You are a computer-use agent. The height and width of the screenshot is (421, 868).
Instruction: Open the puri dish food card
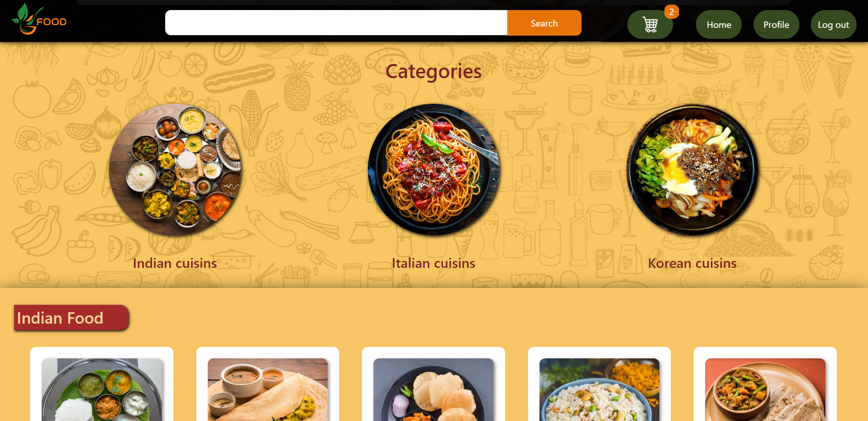tap(433, 384)
